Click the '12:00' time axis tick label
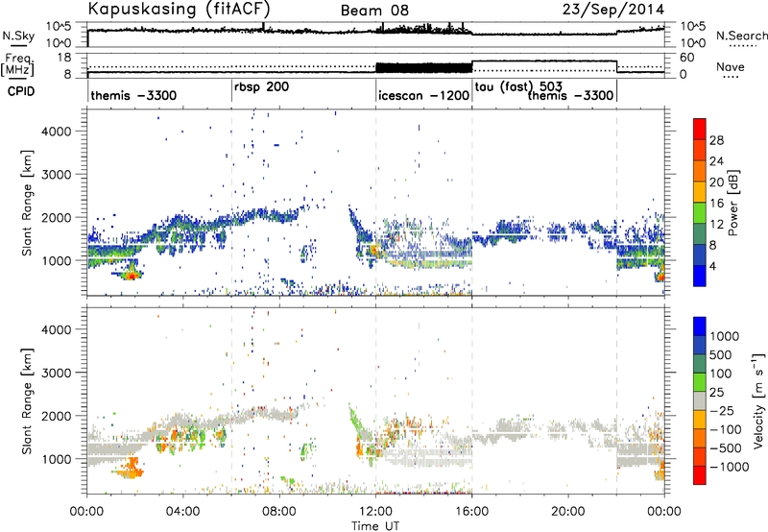Screen dimensions: 768x532 (375, 512)
